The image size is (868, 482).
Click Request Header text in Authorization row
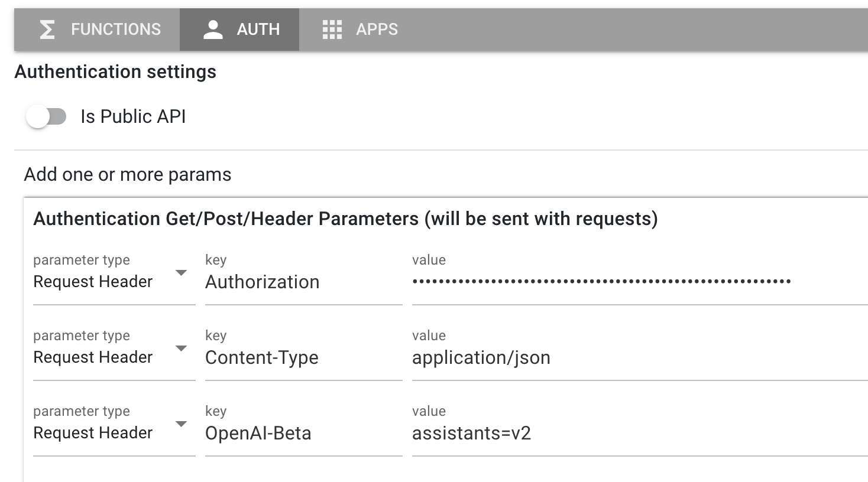tap(93, 282)
